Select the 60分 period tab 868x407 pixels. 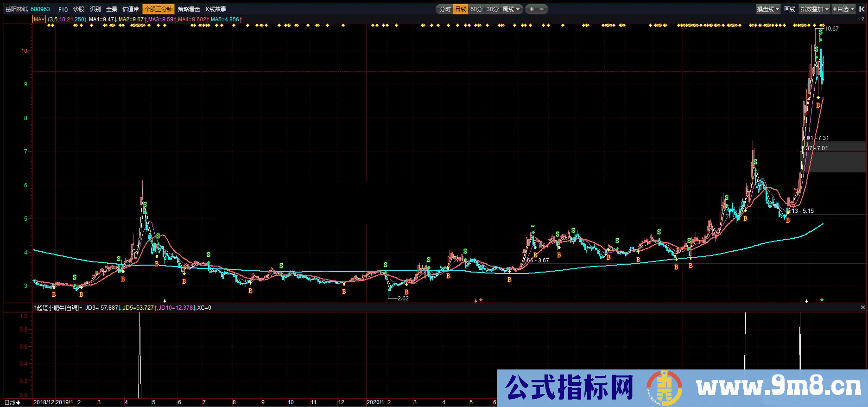pyautogui.click(x=476, y=9)
